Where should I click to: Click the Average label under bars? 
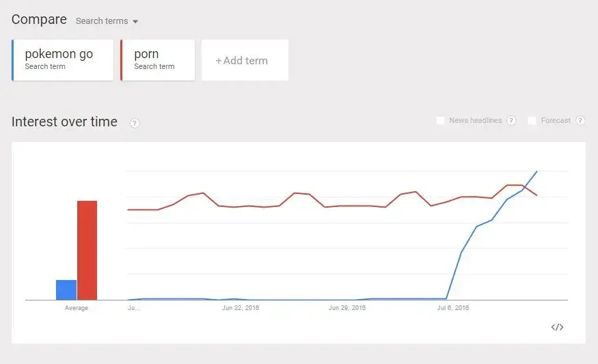click(x=77, y=308)
